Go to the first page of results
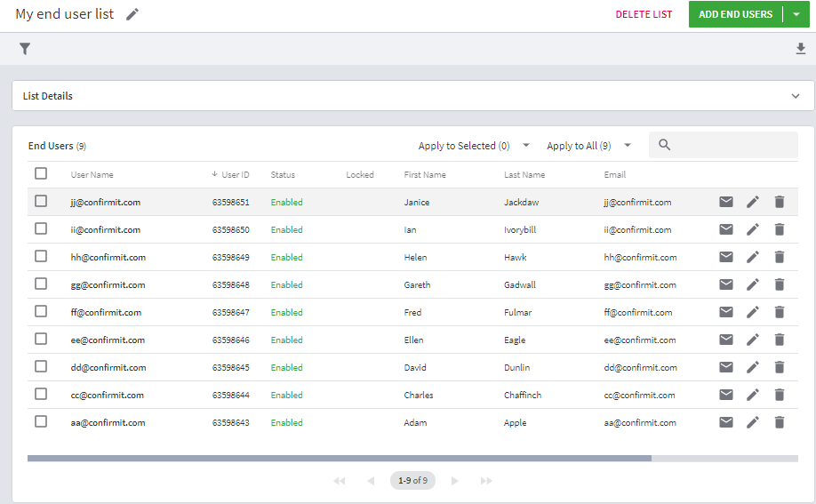 340,481
